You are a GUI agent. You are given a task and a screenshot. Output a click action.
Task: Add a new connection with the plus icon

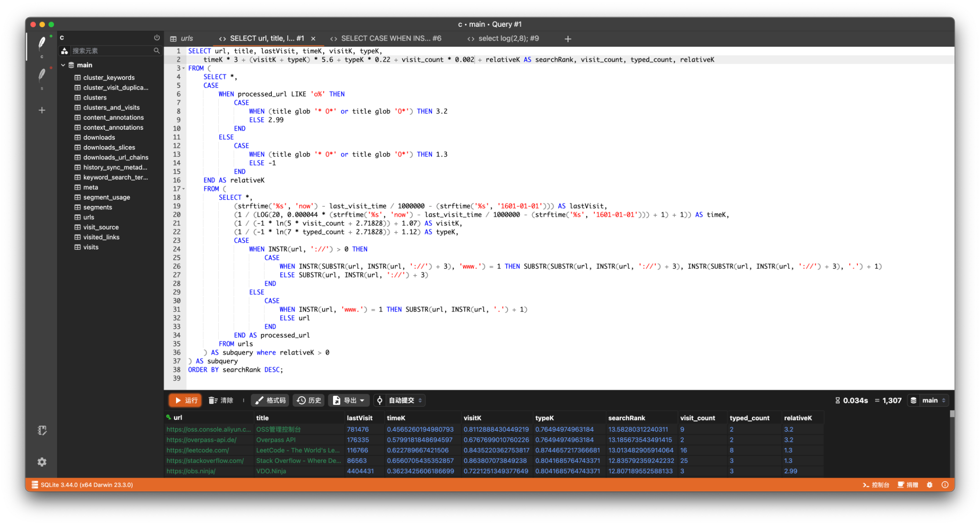[42, 110]
